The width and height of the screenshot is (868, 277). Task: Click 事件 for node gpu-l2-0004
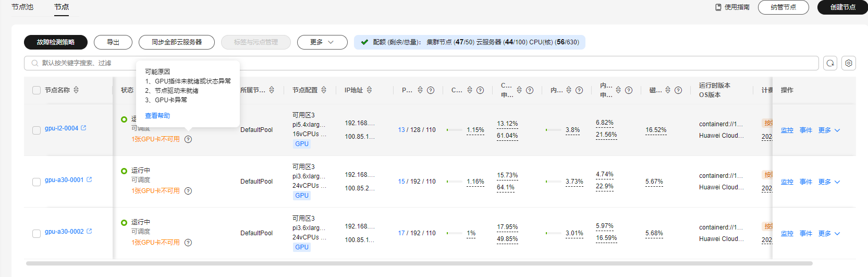pos(806,130)
